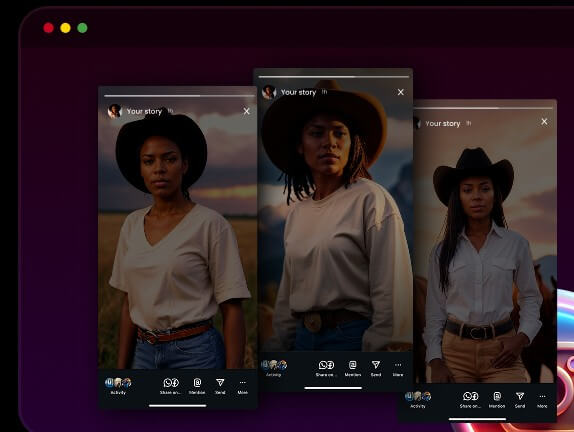This screenshot has height=432, width=574.
Task: Click the left story progress bar
Action: click(179, 96)
